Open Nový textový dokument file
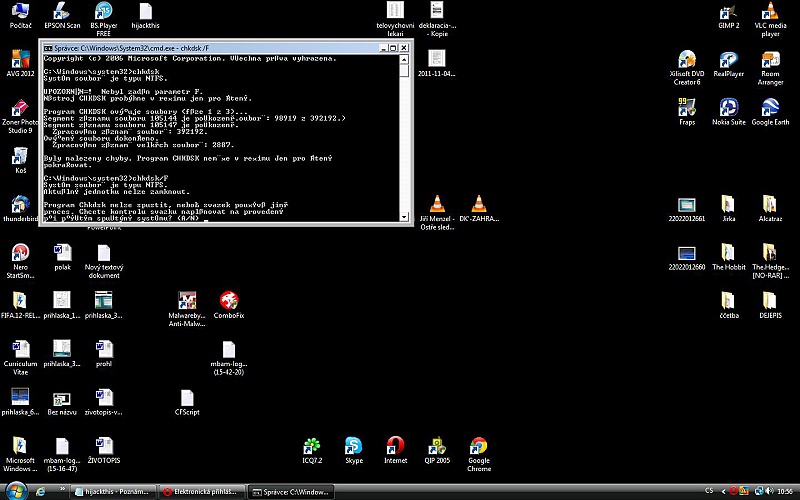This screenshot has width=800, height=500. tap(104, 261)
